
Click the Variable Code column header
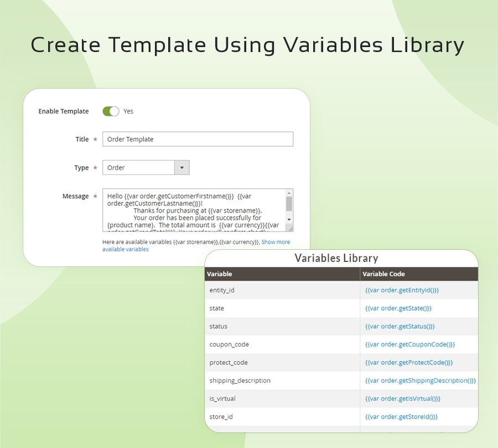click(383, 274)
